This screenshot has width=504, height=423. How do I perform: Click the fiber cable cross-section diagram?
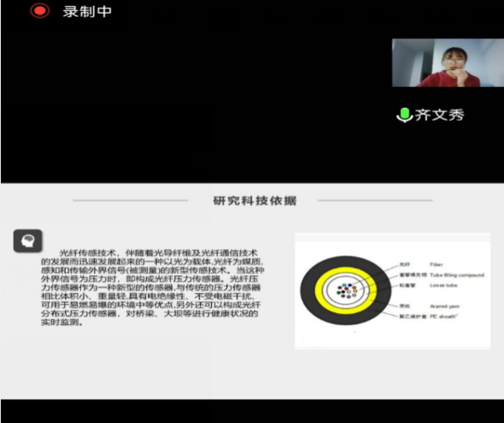tap(393, 291)
